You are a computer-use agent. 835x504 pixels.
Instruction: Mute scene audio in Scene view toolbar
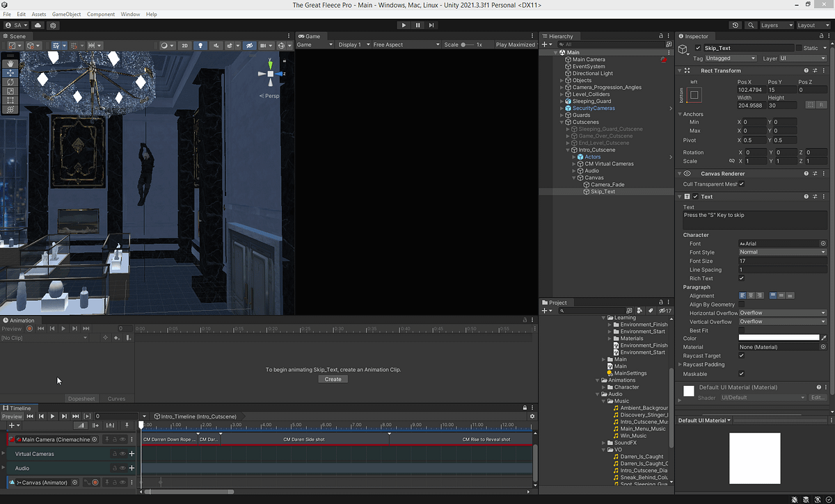coord(216,45)
